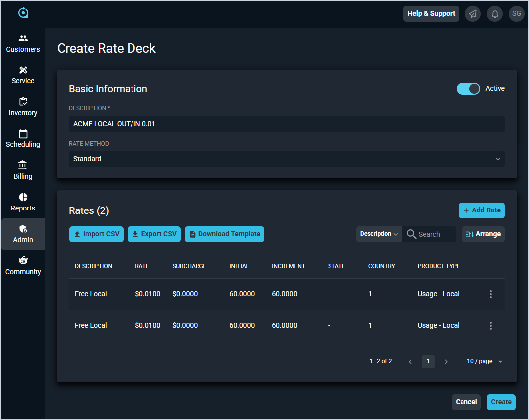This screenshot has width=529, height=420.
Task: Click the Search field in Rates
Action: click(x=435, y=234)
